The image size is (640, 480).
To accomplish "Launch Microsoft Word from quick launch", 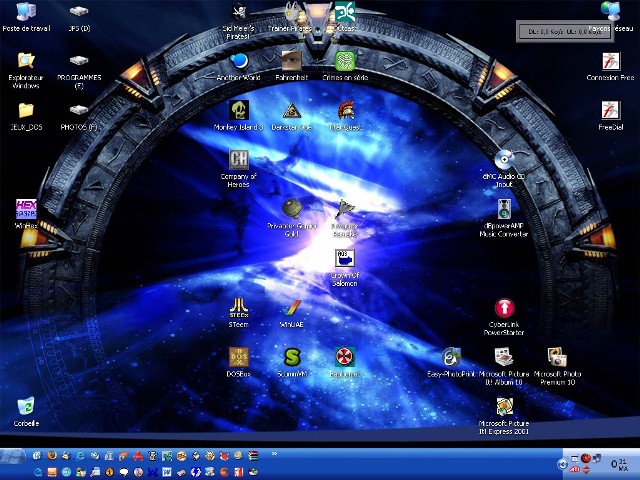I will 167,472.
